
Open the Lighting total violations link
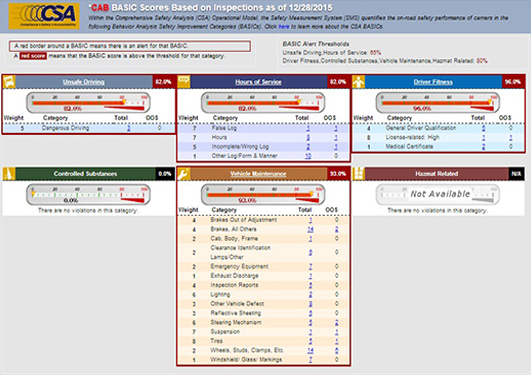point(310,294)
